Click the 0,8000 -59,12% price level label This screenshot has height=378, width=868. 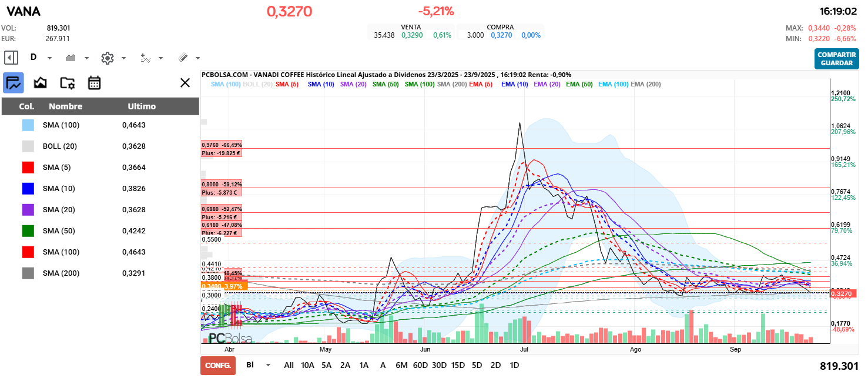pyautogui.click(x=222, y=184)
